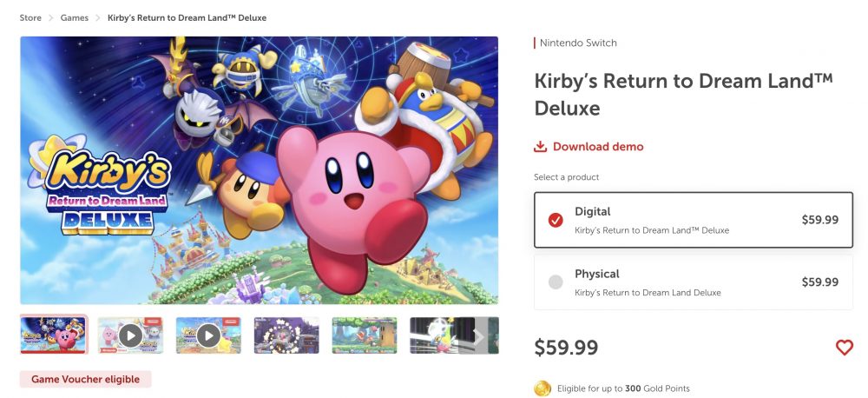Click the Gold Points coin icon
868x398 pixels.
point(542,388)
